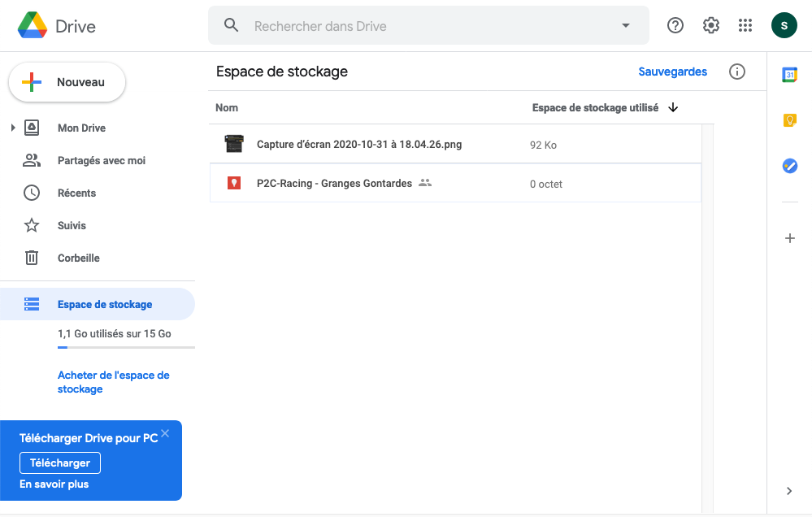Click the '0 octet' size cell
This screenshot has height=517, width=812.
[x=546, y=184]
